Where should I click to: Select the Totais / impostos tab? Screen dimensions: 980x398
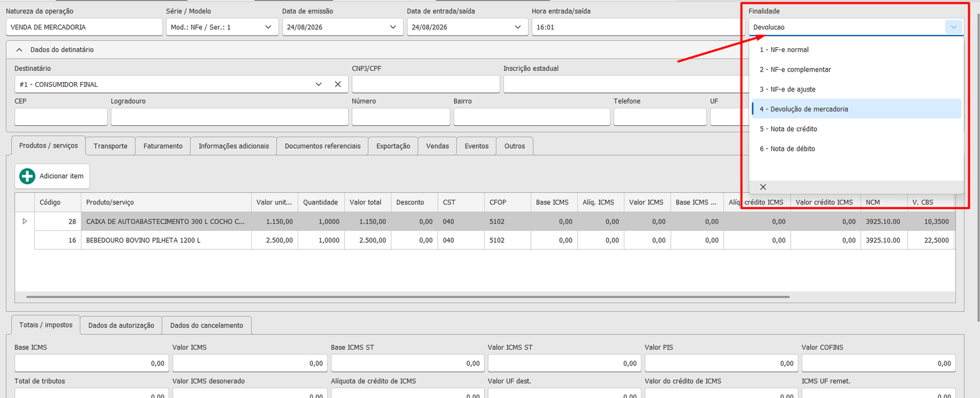[46, 325]
